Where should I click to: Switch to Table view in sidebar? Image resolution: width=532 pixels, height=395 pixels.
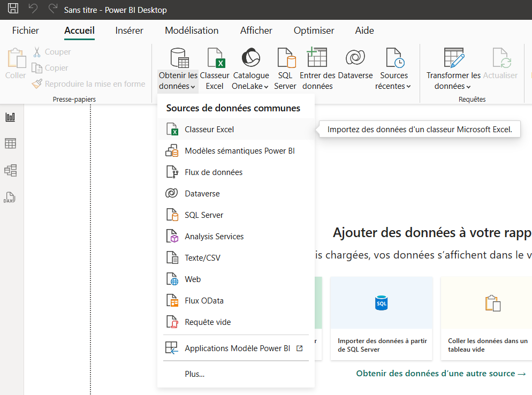[x=11, y=143]
